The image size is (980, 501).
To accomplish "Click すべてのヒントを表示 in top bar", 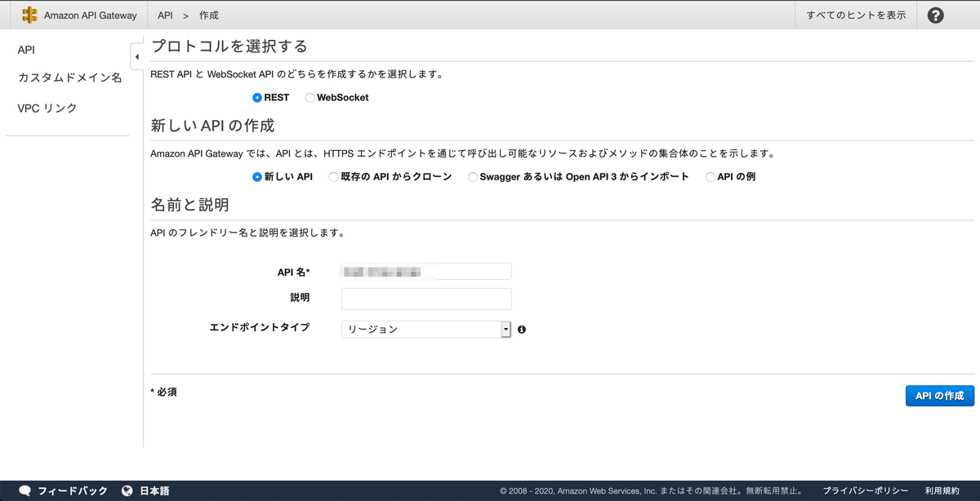I will pyautogui.click(x=856, y=15).
